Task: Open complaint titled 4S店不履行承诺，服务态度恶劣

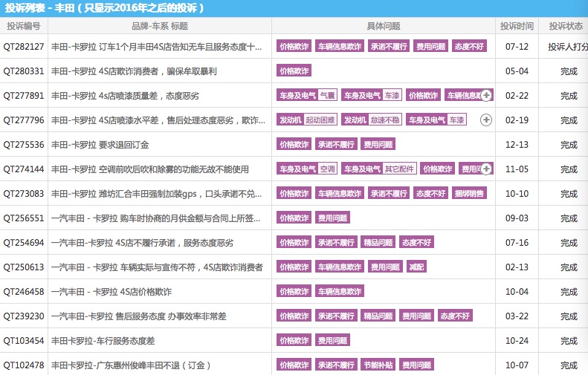Action: pos(142,243)
